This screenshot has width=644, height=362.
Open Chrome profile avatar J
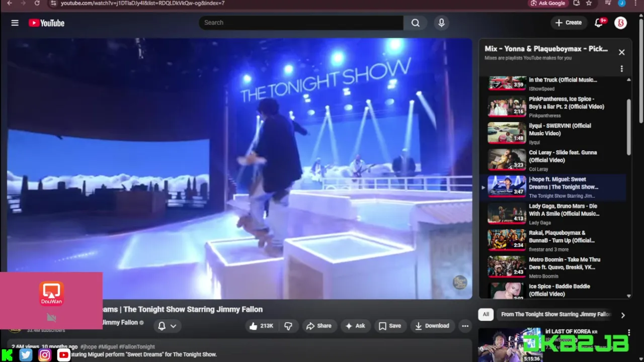[x=622, y=3]
